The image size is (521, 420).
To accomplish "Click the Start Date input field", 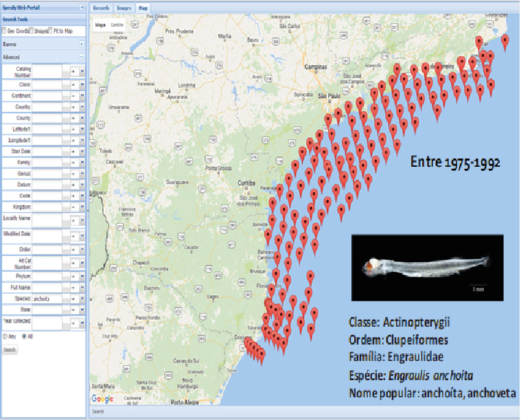I will coord(47,151).
